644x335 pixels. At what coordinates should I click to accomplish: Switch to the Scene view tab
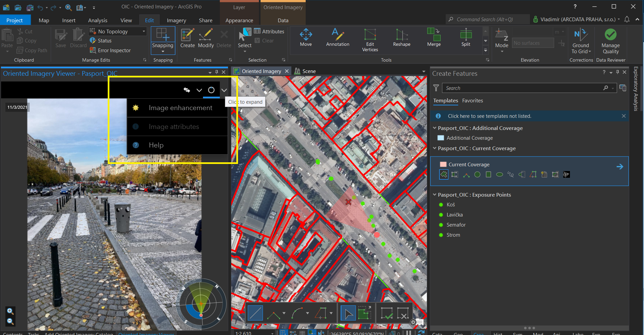(306, 71)
